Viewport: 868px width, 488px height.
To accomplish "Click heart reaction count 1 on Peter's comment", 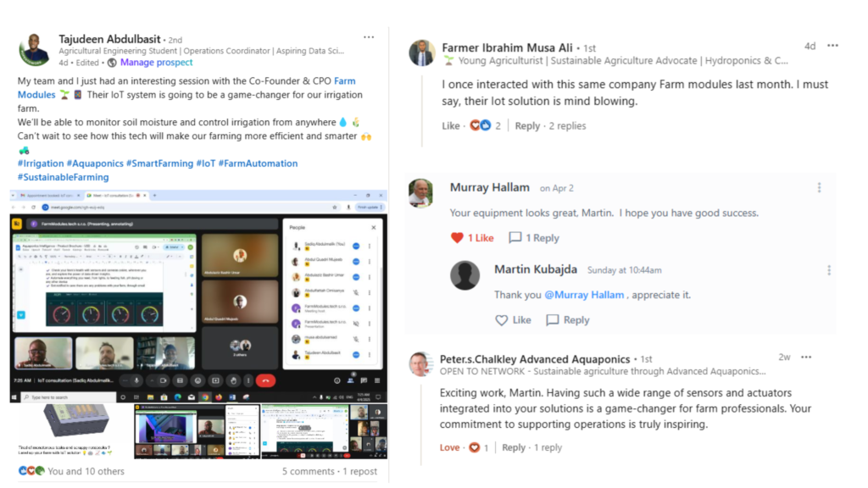I will tap(479, 447).
